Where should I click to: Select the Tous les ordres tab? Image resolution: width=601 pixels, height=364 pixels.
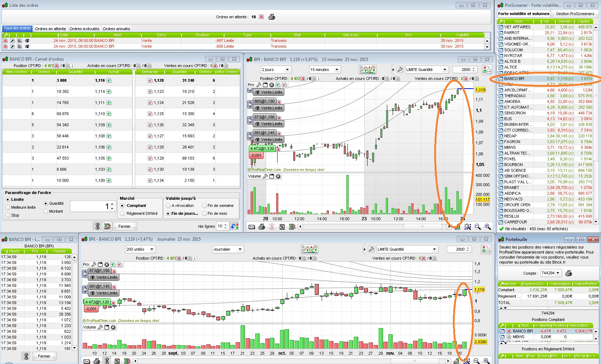point(18,28)
